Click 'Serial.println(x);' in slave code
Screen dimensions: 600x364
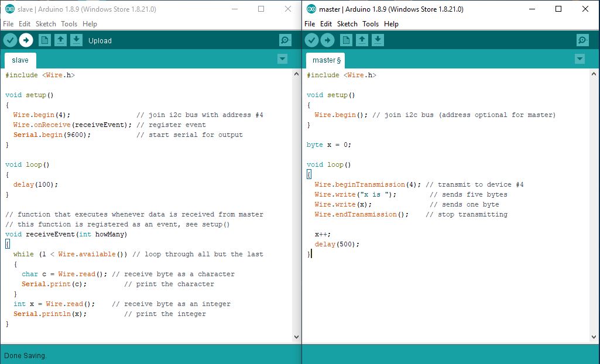pos(50,314)
